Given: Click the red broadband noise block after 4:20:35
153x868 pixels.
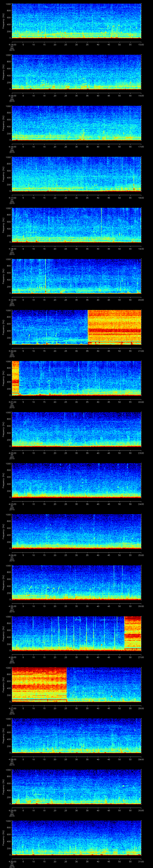Looking at the screenshot, I should pyautogui.click(x=114, y=327).
